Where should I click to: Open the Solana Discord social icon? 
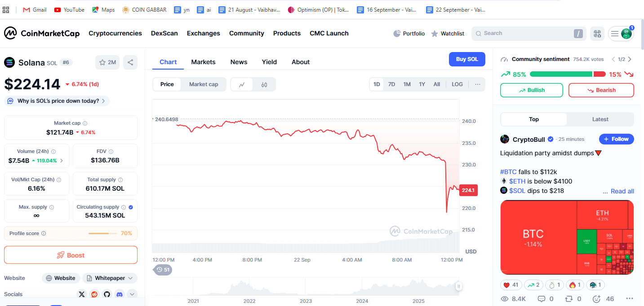point(119,294)
